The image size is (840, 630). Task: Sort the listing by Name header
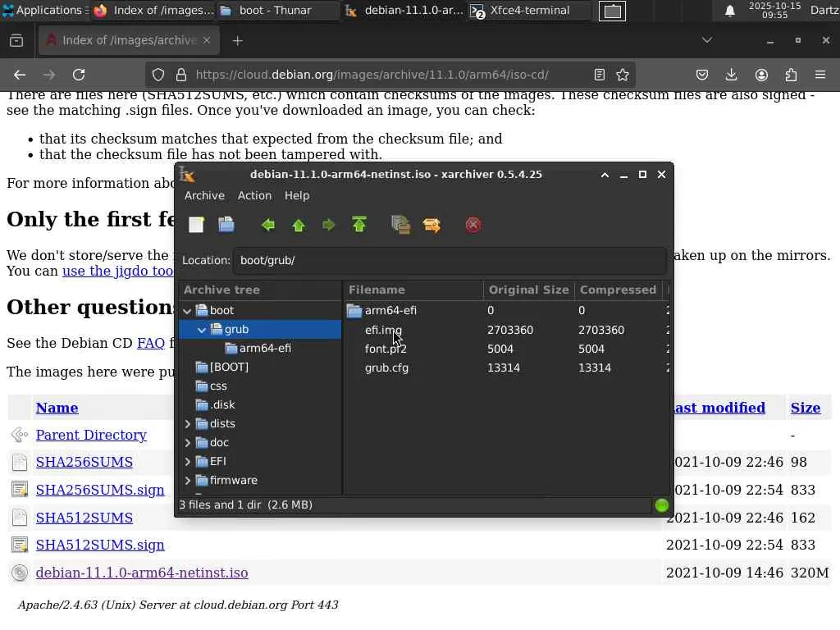pos(57,409)
